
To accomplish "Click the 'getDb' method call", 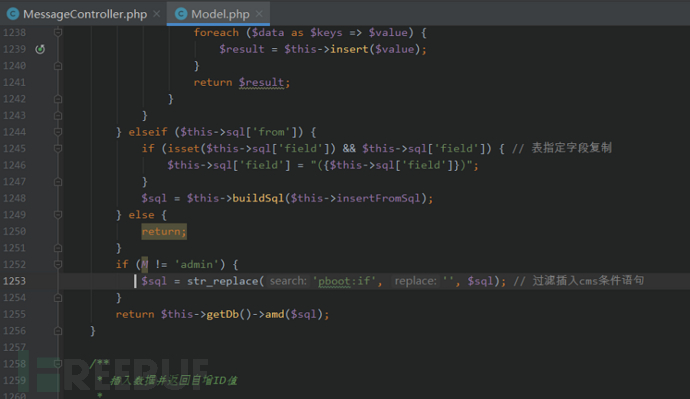I will click(222, 314).
